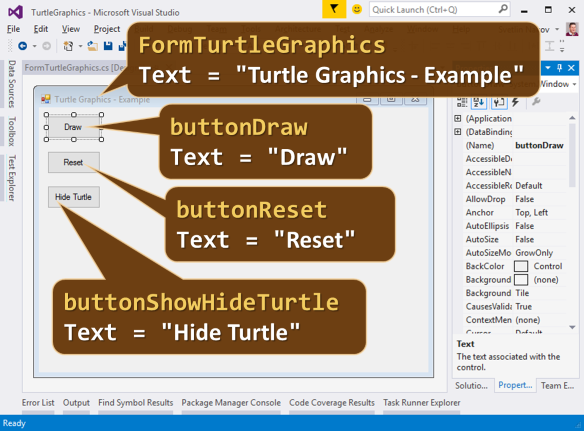584x431 pixels.
Task: Open the Error List tab
Action: point(38,403)
